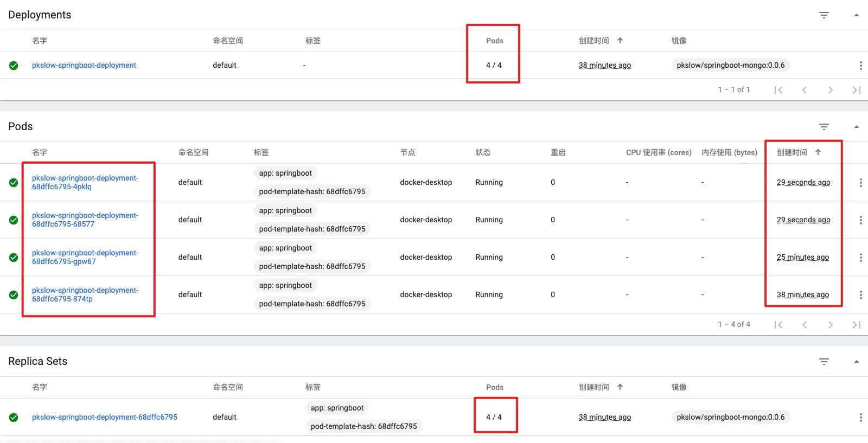
Task: Open actions menu for replica set 68dffc6795
Action: (x=860, y=418)
